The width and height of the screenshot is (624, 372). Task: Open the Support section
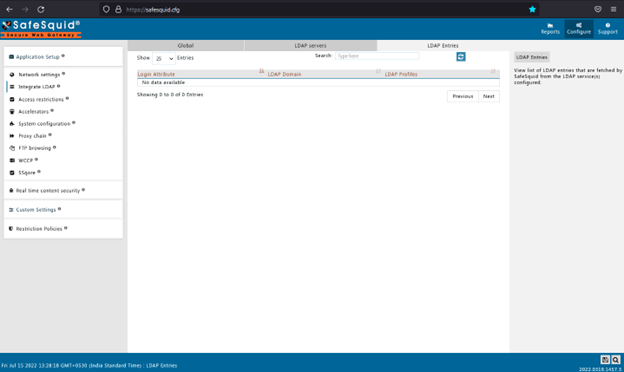608,29
